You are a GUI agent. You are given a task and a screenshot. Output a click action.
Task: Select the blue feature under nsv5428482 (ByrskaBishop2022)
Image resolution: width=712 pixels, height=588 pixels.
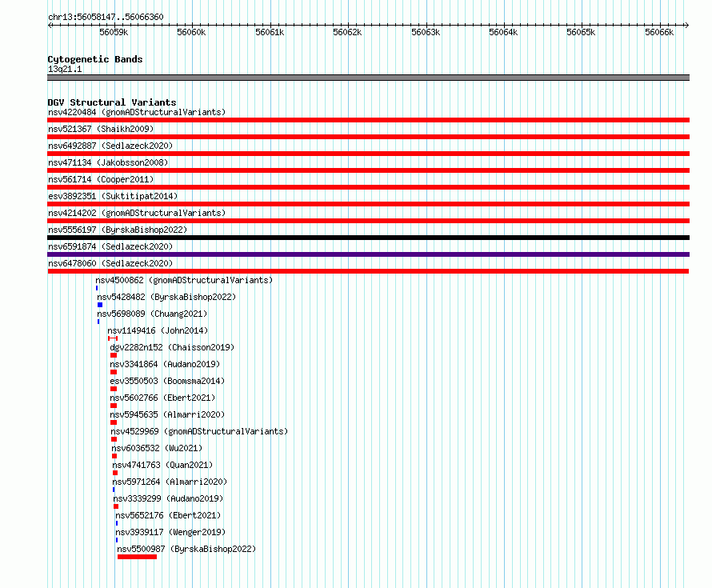click(x=100, y=305)
